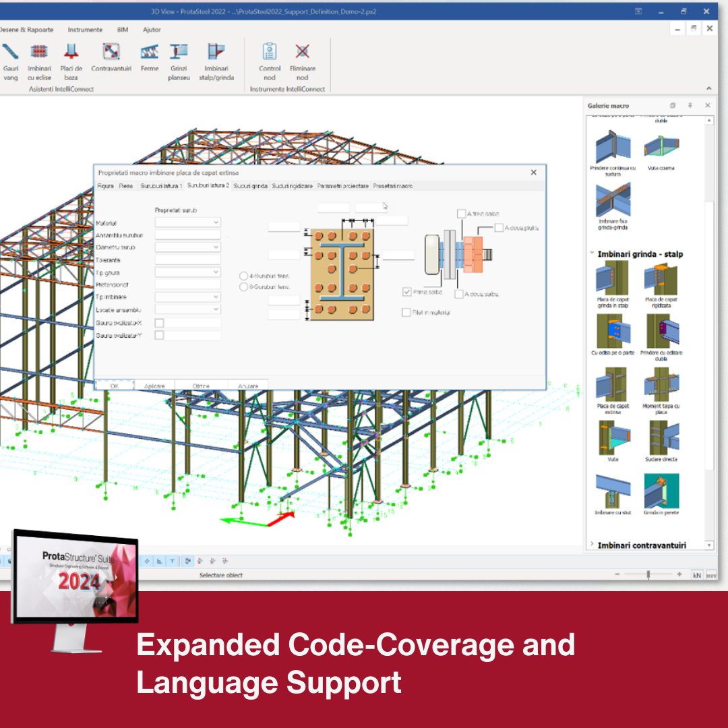Choose the Cu eclisa pe o parte macro

pyautogui.click(x=613, y=335)
